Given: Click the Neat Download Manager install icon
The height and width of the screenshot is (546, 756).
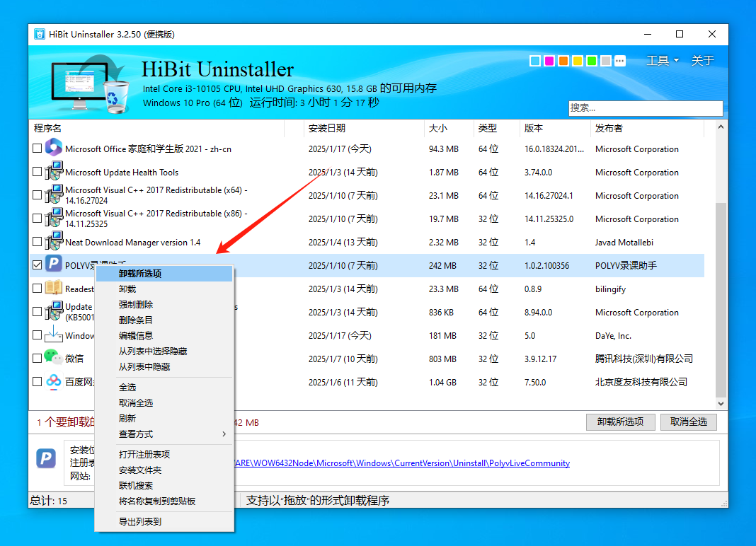Looking at the screenshot, I should (55, 242).
